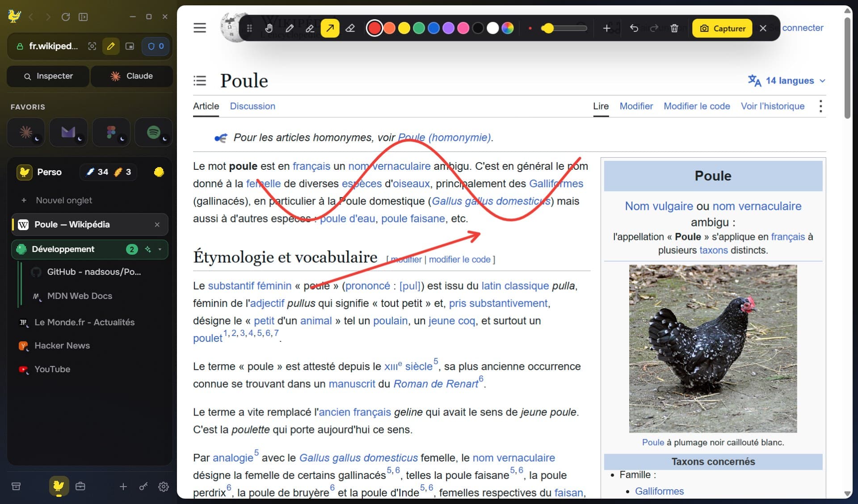The width and height of the screenshot is (858, 504).
Task: Delete all annotations with trash icon
Action: pos(674,28)
